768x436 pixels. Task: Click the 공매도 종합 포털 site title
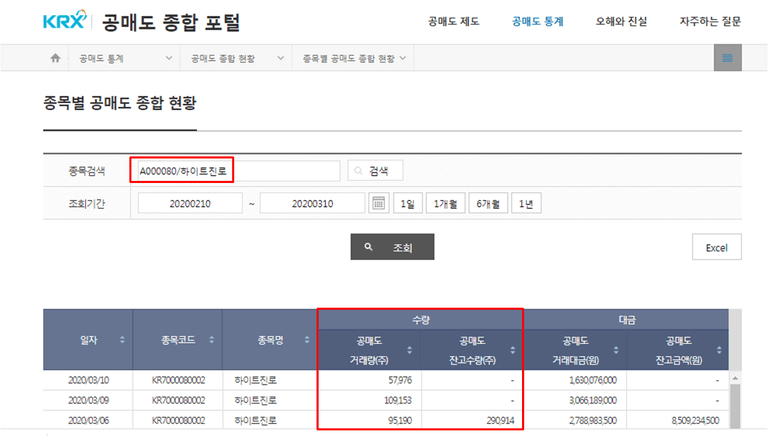click(x=171, y=23)
